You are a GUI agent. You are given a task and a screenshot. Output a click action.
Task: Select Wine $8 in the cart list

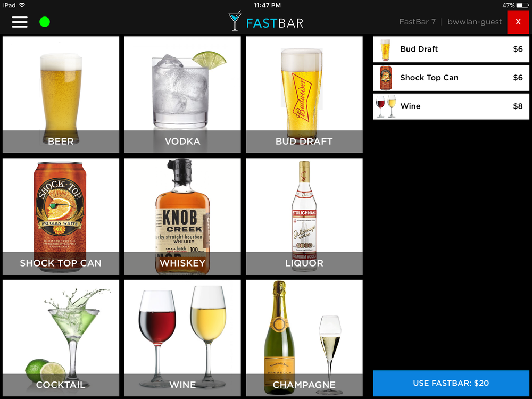point(451,106)
